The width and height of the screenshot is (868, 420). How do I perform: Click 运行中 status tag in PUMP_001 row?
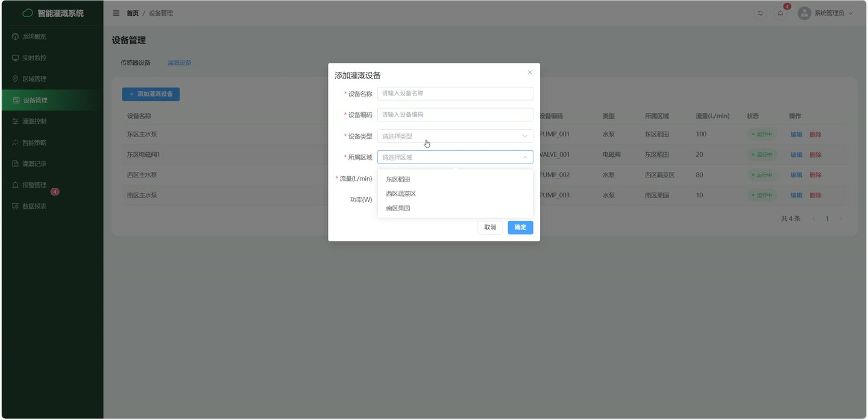pos(762,135)
